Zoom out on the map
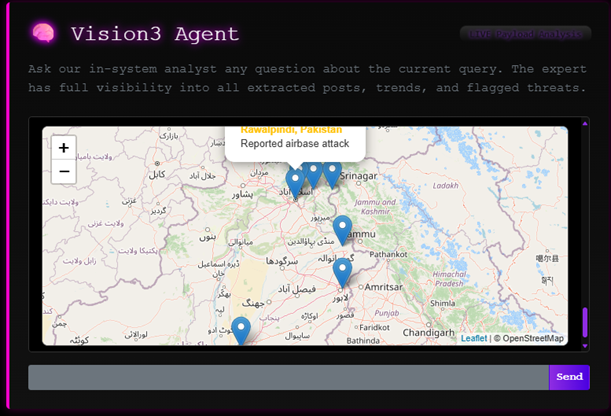This screenshot has width=611, height=416. point(64,171)
